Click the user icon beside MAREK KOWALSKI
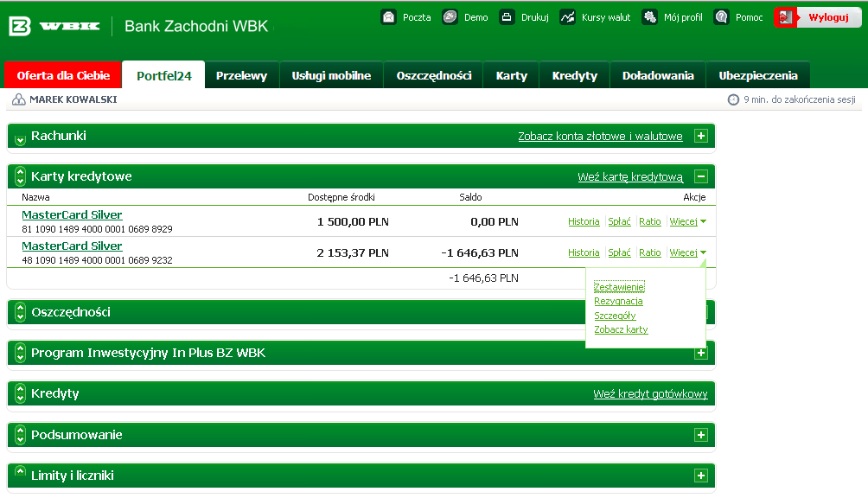868x498 pixels. coord(19,99)
